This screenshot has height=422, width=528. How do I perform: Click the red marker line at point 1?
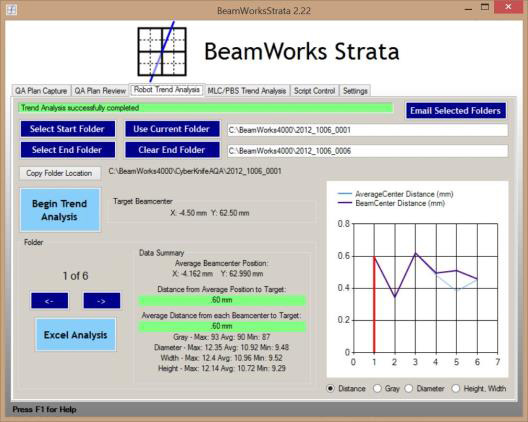(374, 304)
